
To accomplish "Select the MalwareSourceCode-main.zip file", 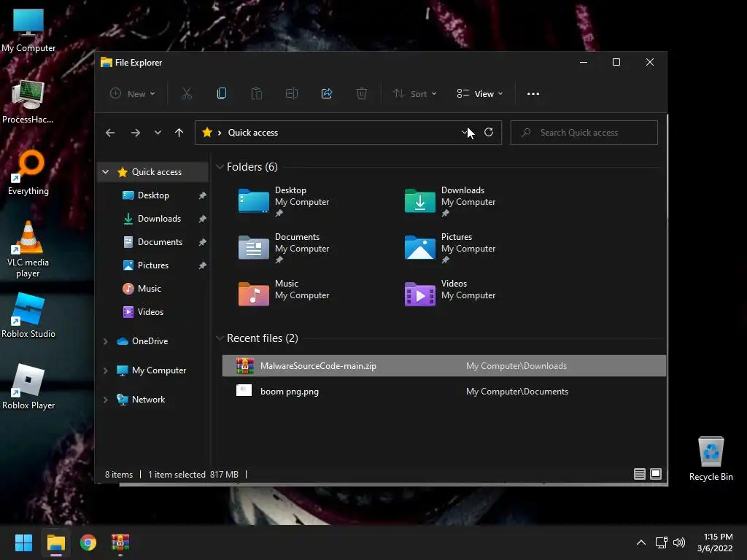I will (444, 366).
